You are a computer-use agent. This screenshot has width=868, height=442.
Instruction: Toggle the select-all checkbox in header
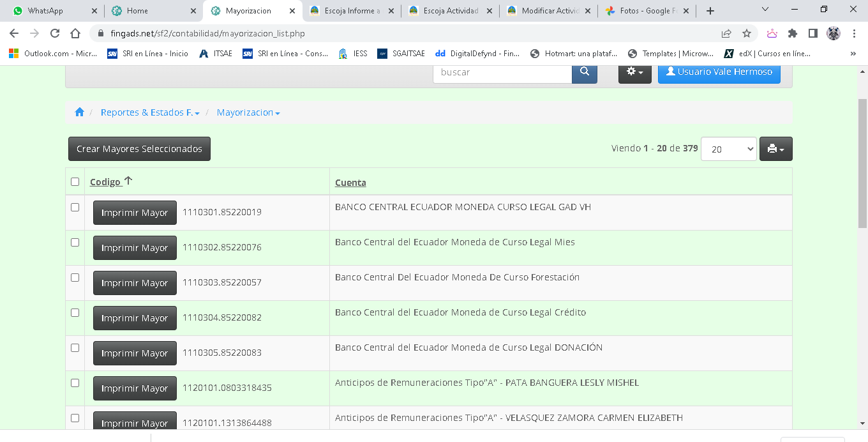click(x=75, y=182)
